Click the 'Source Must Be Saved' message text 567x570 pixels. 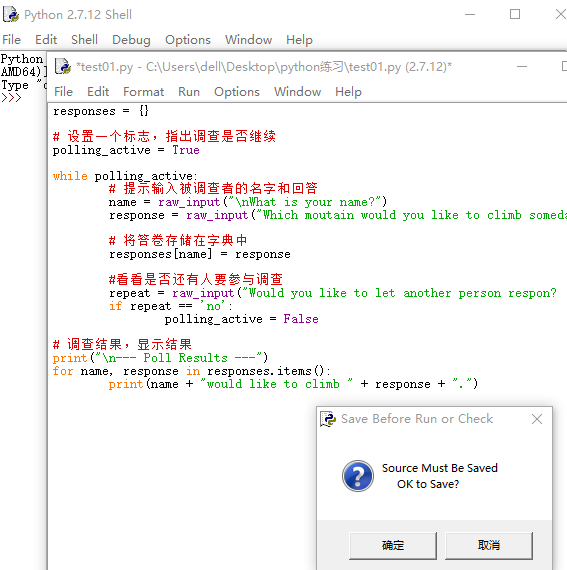click(x=440, y=468)
